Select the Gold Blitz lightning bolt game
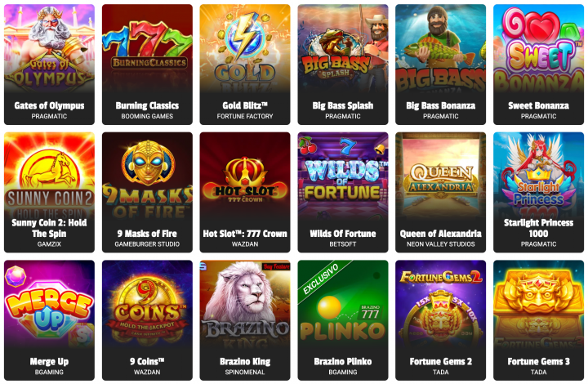 click(245, 64)
